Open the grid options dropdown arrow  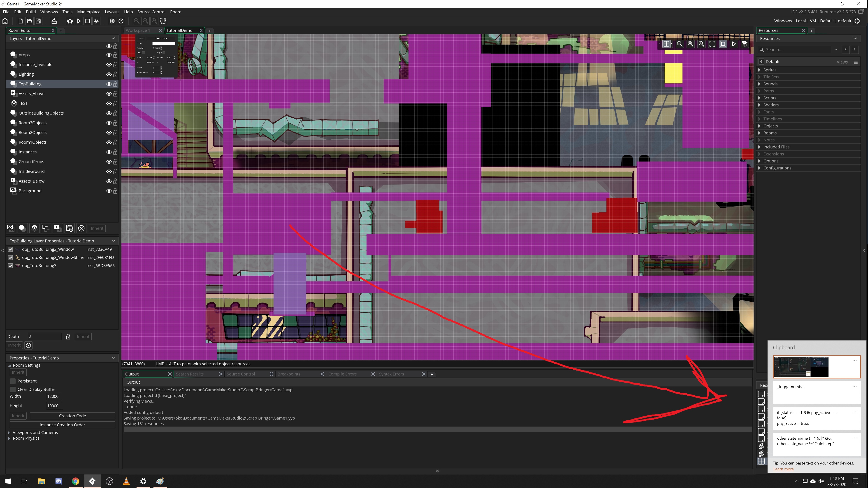672,44
